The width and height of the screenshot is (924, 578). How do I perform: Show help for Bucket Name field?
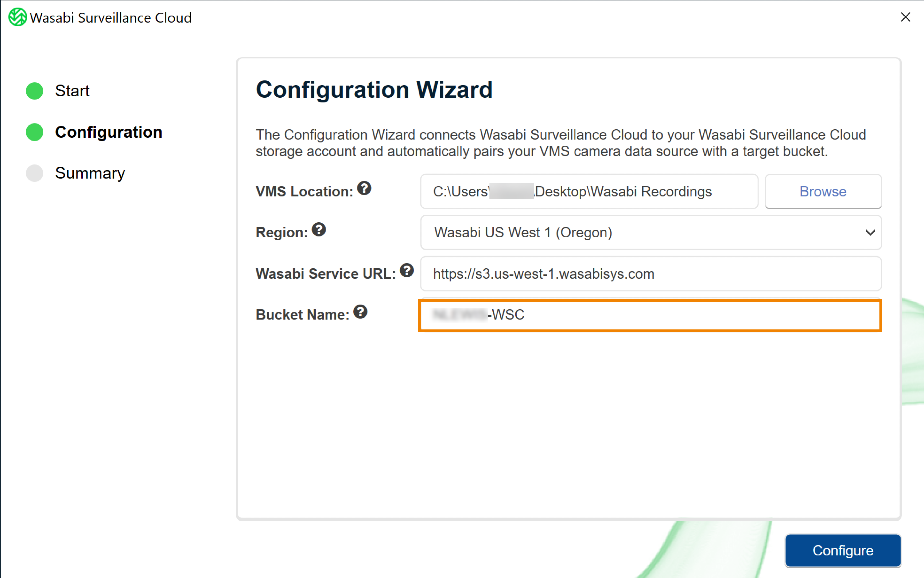360,312
